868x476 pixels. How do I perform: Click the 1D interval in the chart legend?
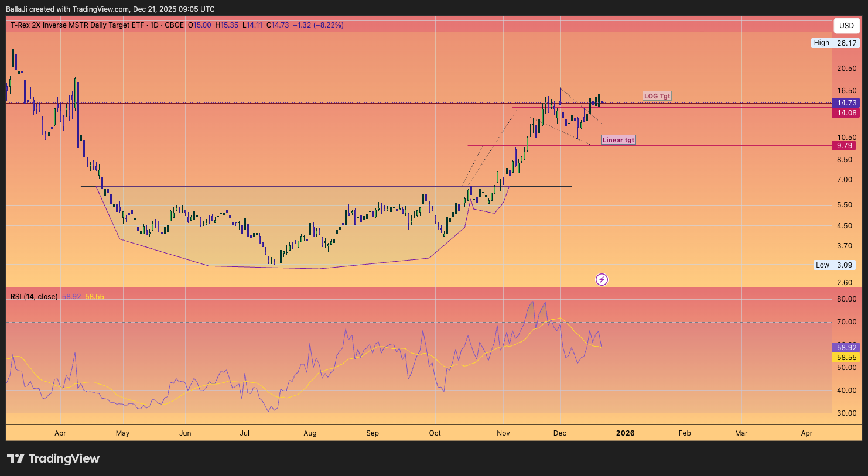155,25
